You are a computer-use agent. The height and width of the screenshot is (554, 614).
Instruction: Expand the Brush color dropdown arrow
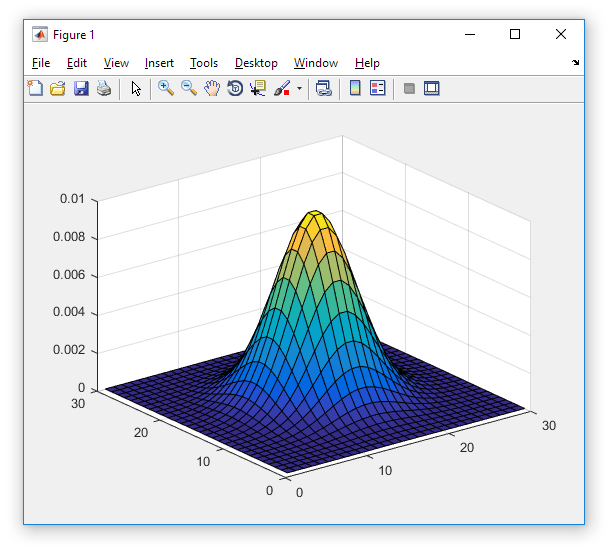tap(299, 88)
